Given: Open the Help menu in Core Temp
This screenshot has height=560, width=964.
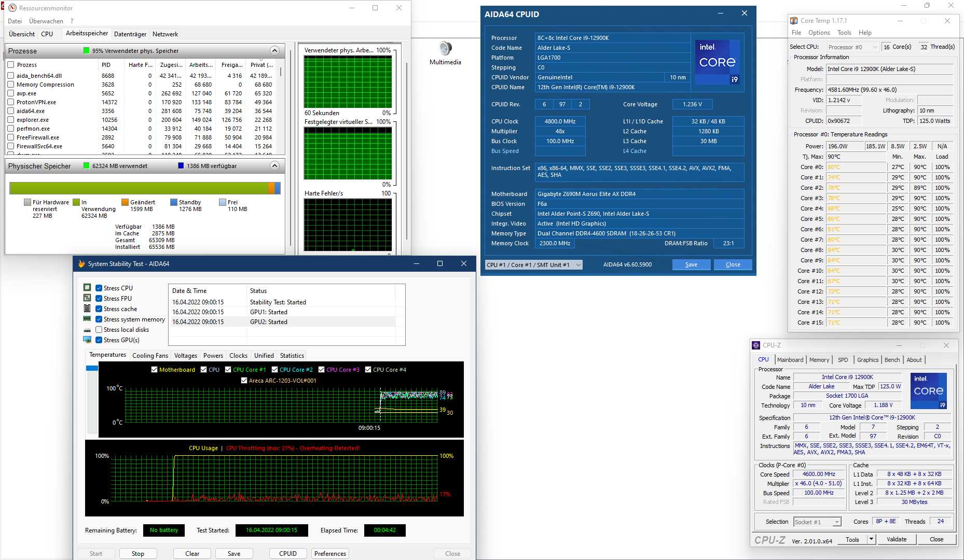Looking at the screenshot, I should 865,33.
